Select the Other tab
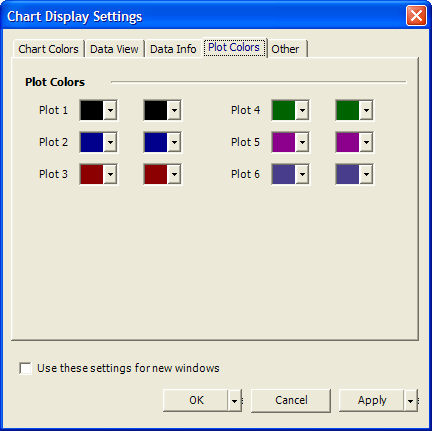 click(285, 49)
